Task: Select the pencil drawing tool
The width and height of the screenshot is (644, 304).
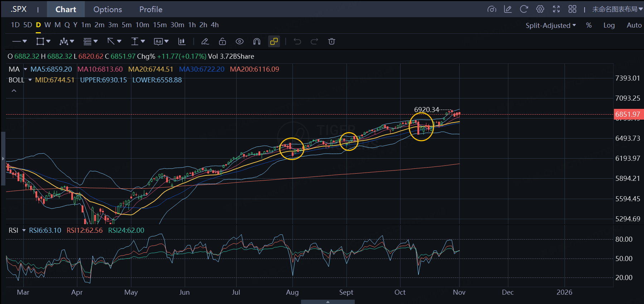Action: (x=205, y=42)
